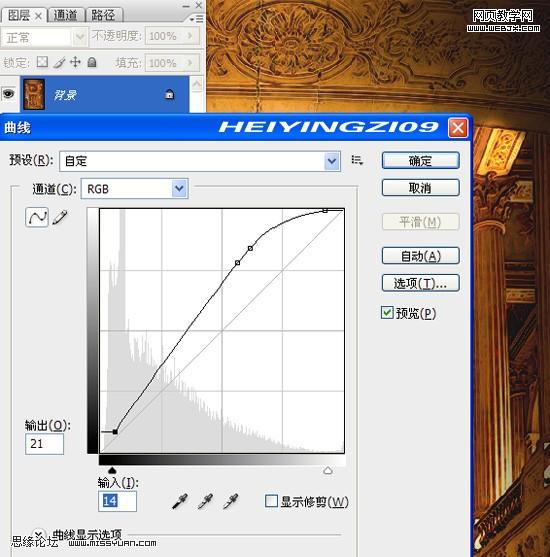
Task: Click the lock transparent pixels icon
Action: pos(42,62)
